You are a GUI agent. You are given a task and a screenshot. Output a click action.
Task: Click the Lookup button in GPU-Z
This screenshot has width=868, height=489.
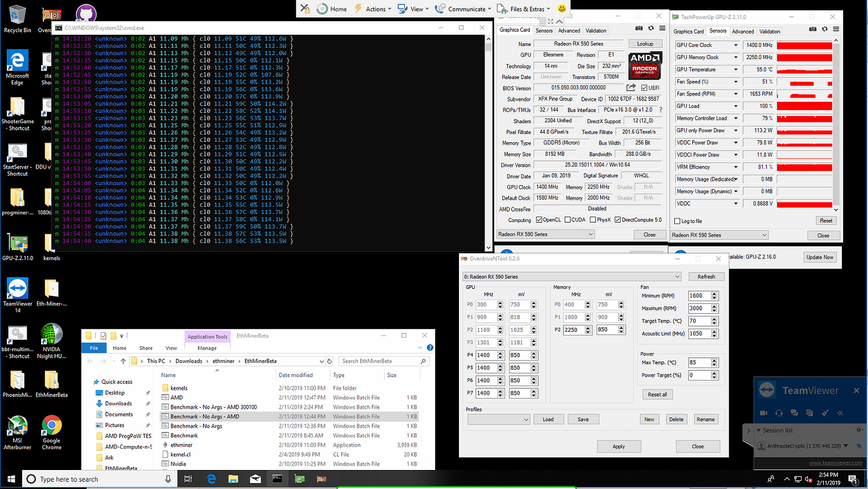645,44
